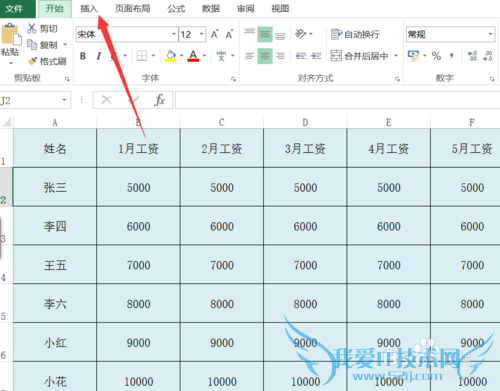This screenshot has height=391, width=500.
Task: Expand the merge and center dropdown arrow
Action: point(396,56)
